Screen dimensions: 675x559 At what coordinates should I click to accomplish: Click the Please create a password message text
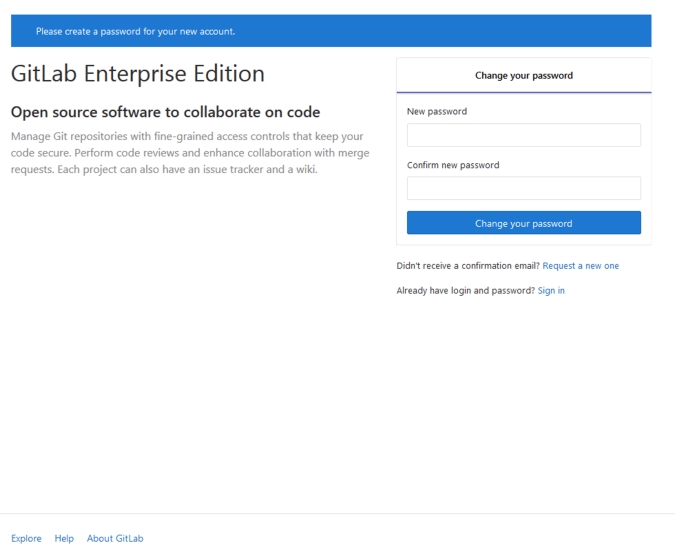coord(135,31)
